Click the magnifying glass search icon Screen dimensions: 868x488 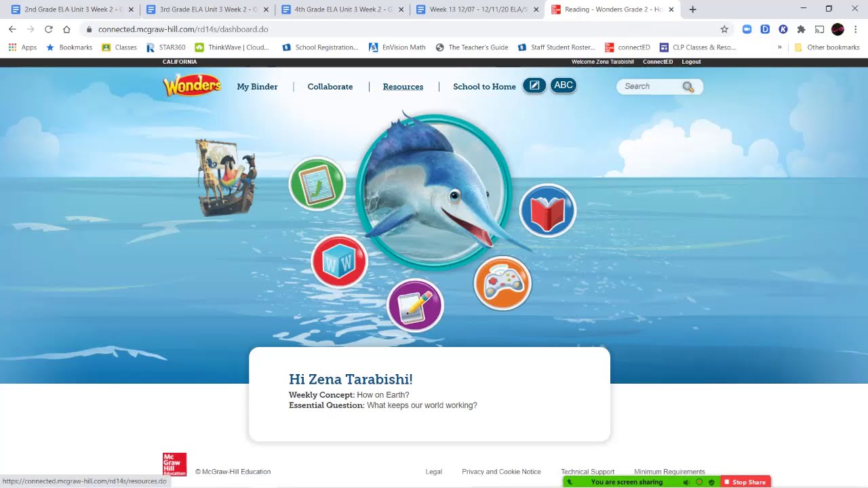tap(688, 87)
